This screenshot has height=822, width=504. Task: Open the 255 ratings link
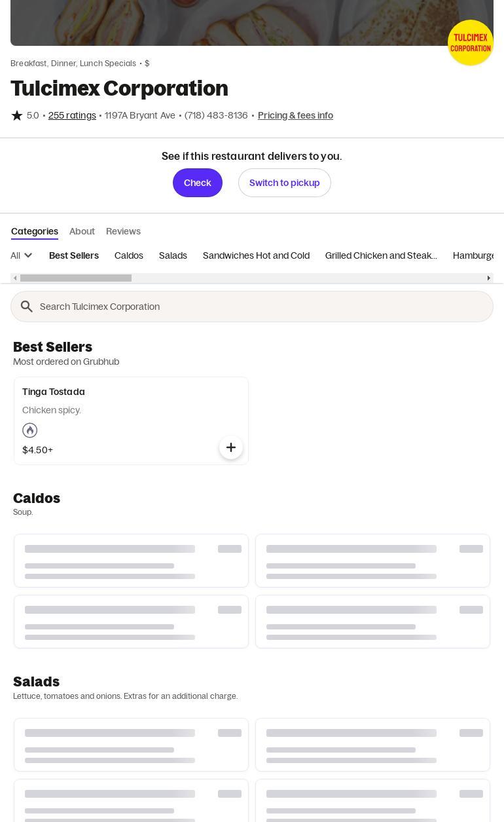pyautogui.click(x=72, y=115)
